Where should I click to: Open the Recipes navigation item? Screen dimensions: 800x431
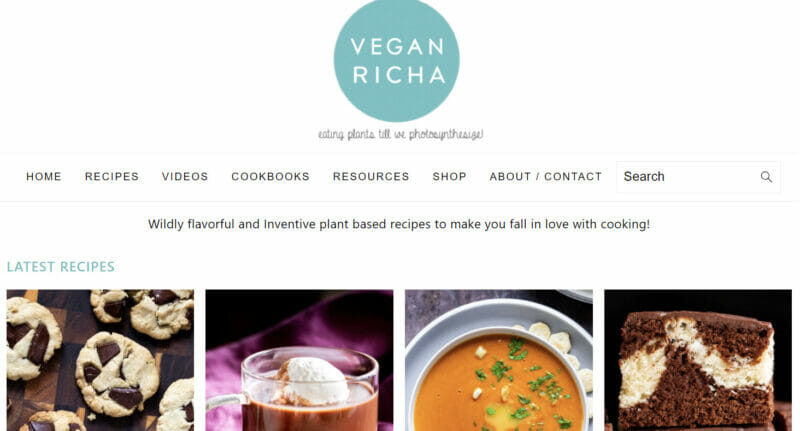coord(112,176)
